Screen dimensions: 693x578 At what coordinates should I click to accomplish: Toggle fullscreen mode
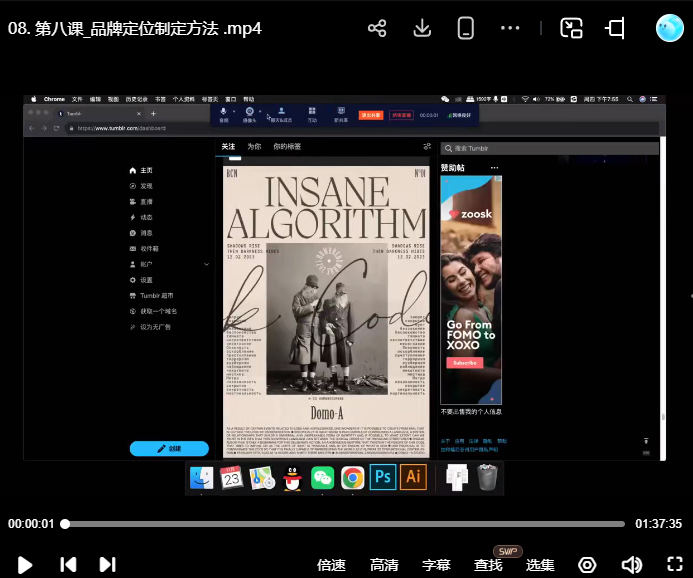(674, 565)
